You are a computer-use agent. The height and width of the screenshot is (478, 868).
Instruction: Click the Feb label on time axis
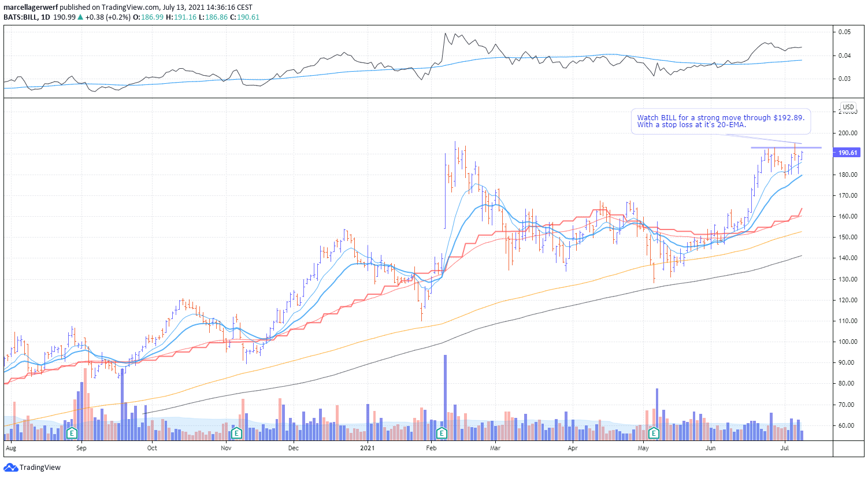(431, 448)
